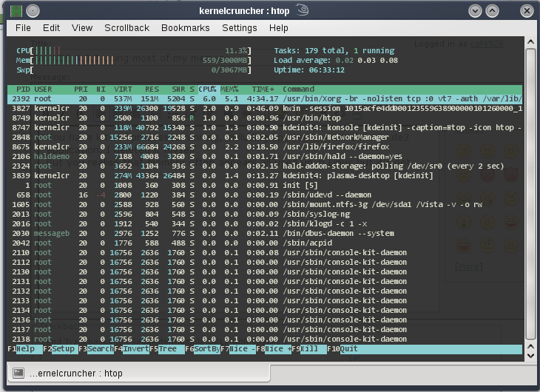Click the Uptime: 06:33:12 text
The width and height of the screenshot is (540, 392).
[x=309, y=70]
